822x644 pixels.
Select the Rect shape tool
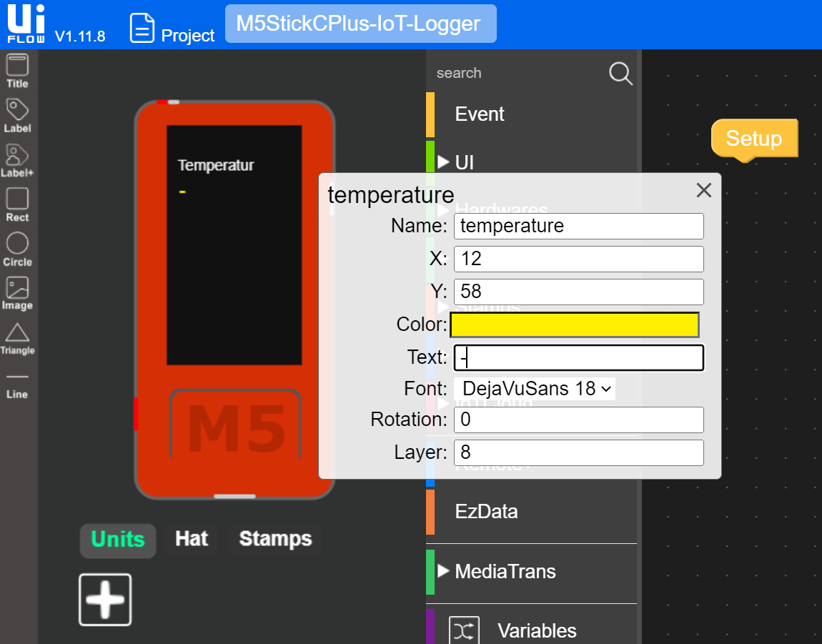point(17,204)
